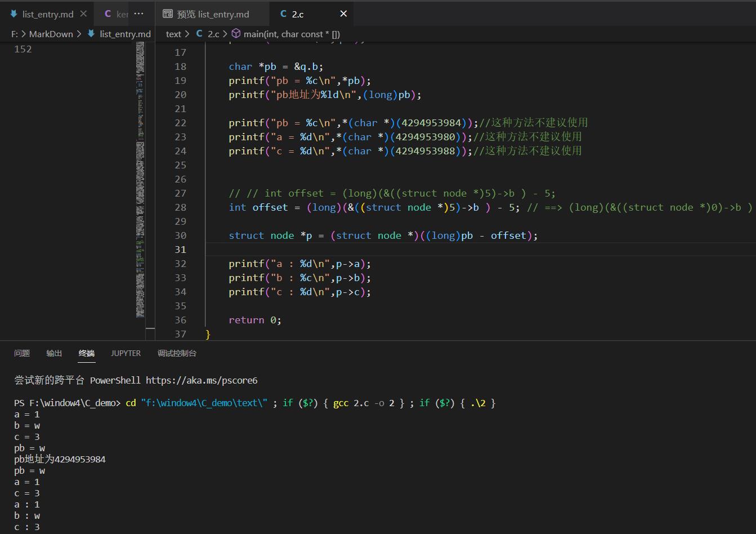Click the terminal output line 'c : 3'
756x534 pixels.
(27, 527)
